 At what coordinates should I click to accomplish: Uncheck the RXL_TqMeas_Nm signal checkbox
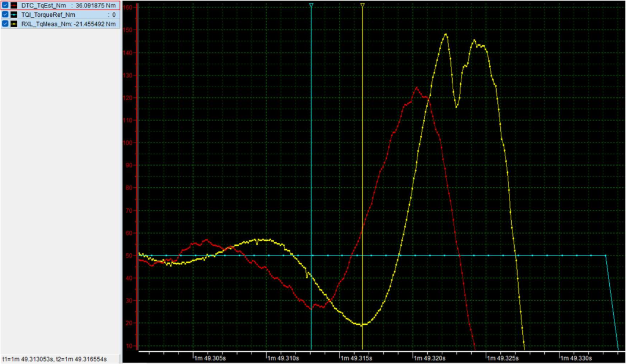pyautogui.click(x=5, y=24)
